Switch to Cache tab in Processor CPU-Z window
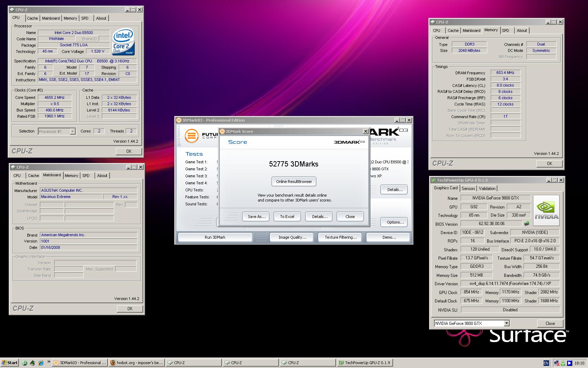The height and width of the screenshot is (368, 588). (33, 18)
